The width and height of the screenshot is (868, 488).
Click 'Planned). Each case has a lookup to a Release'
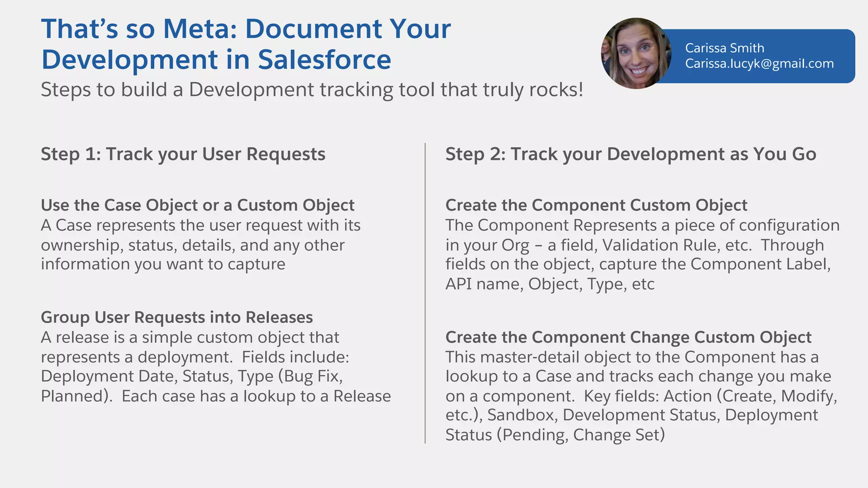tap(216, 396)
